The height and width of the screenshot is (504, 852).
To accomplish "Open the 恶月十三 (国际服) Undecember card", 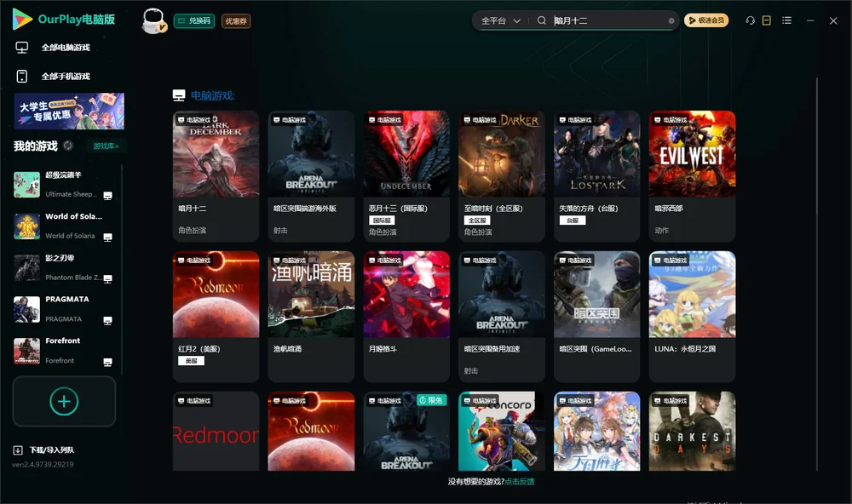I will click(x=406, y=176).
